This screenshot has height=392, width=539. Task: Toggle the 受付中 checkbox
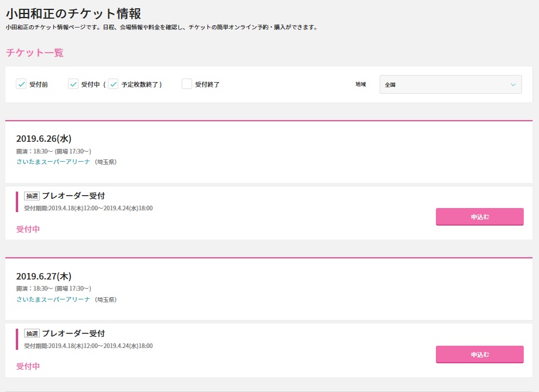coord(73,84)
